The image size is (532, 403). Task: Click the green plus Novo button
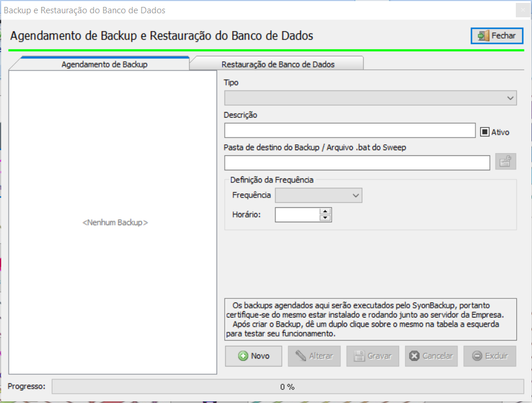point(254,356)
